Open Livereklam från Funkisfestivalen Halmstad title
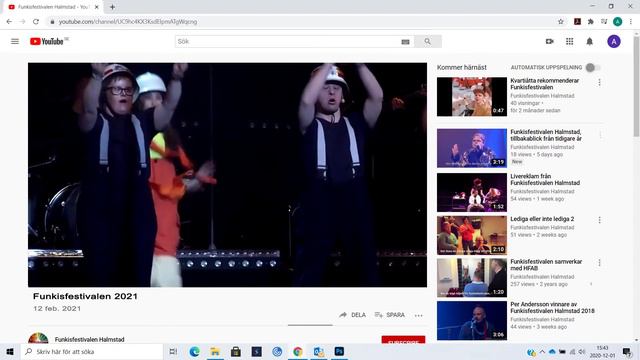This screenshot has height=360, width=640. click(545, 180)
